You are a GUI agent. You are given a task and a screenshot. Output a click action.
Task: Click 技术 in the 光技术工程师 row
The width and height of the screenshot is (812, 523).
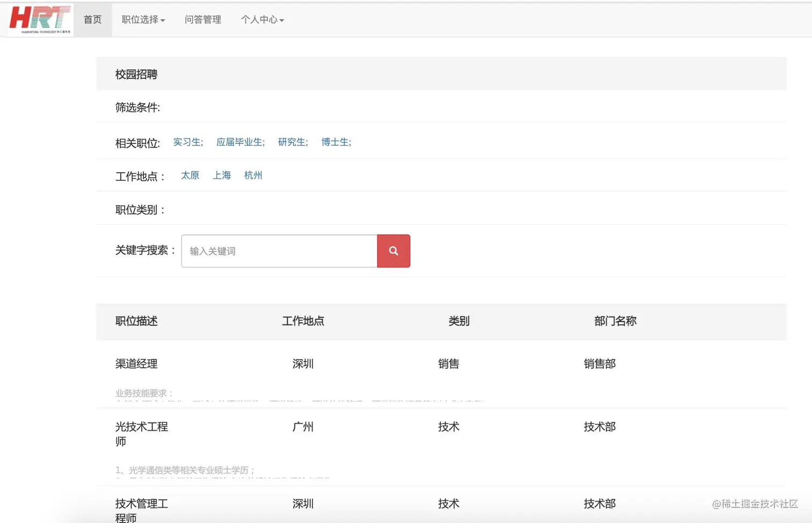coord(449,427)
